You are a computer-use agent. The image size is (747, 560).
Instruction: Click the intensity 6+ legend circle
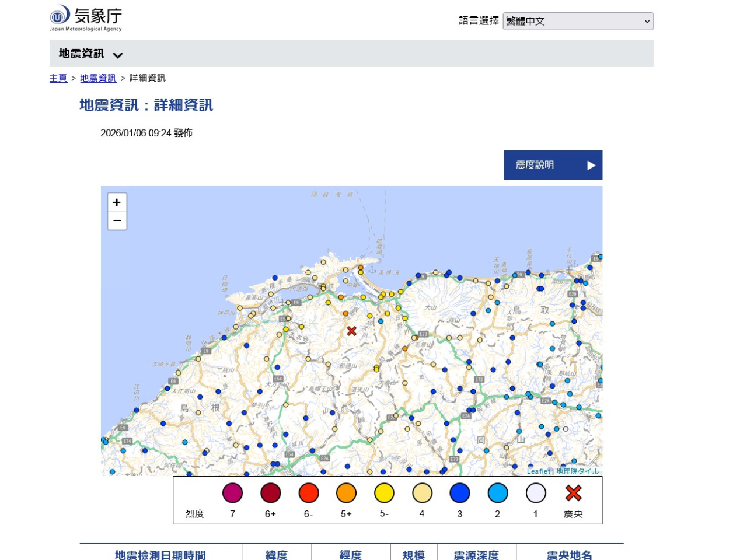[x=270, y=492]
